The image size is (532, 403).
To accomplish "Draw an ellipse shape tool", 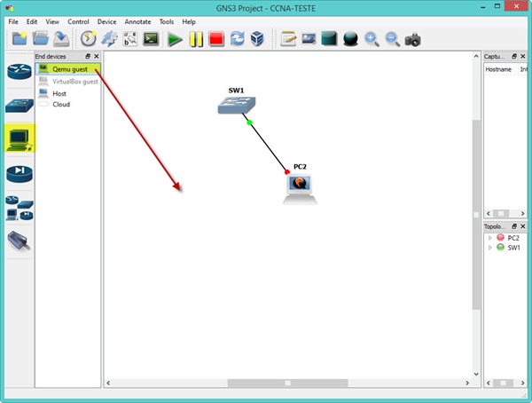I will coord(350,39).
